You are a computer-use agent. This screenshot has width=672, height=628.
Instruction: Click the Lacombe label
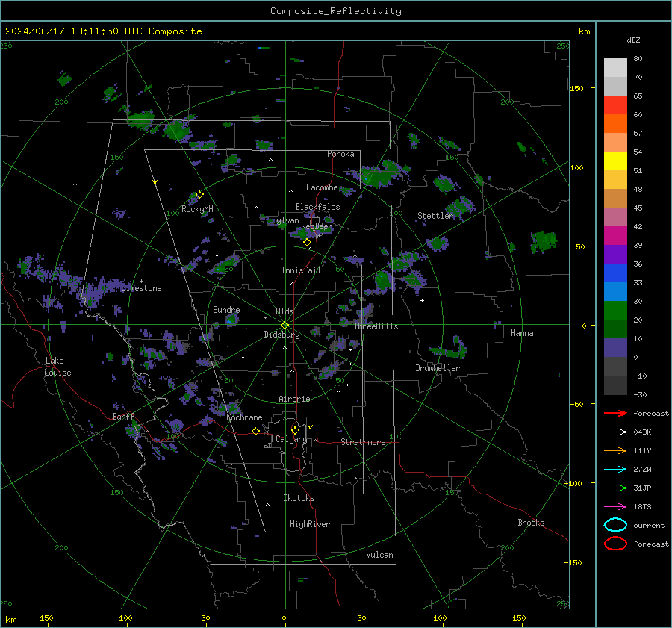coord(322,187)
